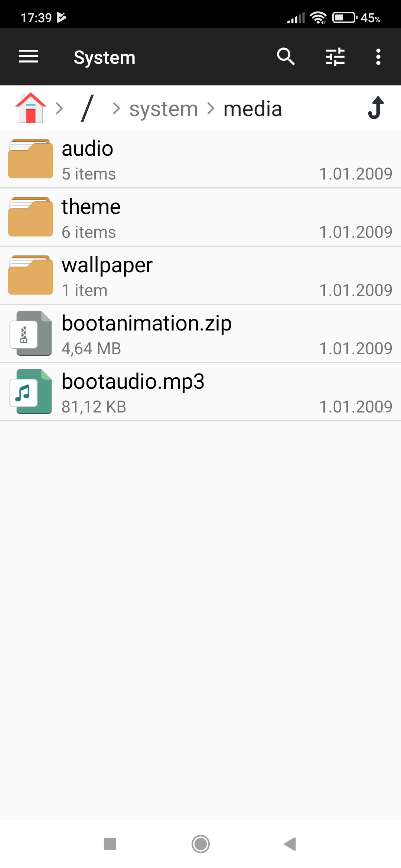Select the media breadcrumb segment

point(252,109)
